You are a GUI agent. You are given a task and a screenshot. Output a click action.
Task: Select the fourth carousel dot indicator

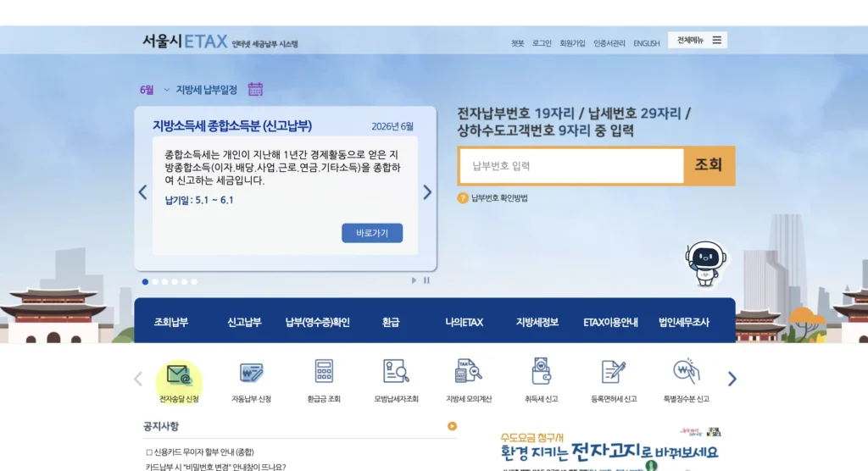[x=175, y=282]
